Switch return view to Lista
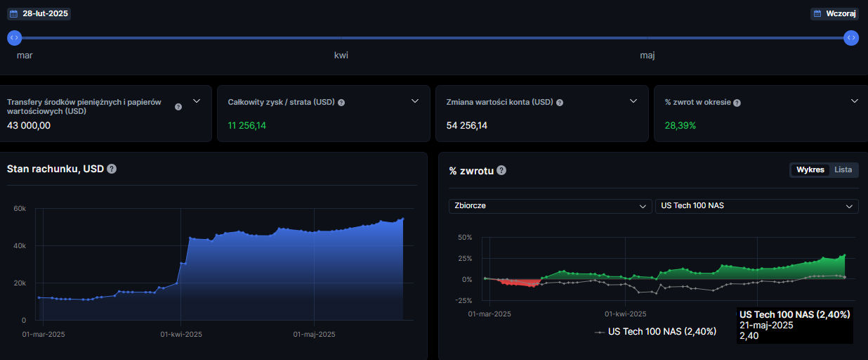The width and height of the screenshot is (868, 360). click(843, 170)
